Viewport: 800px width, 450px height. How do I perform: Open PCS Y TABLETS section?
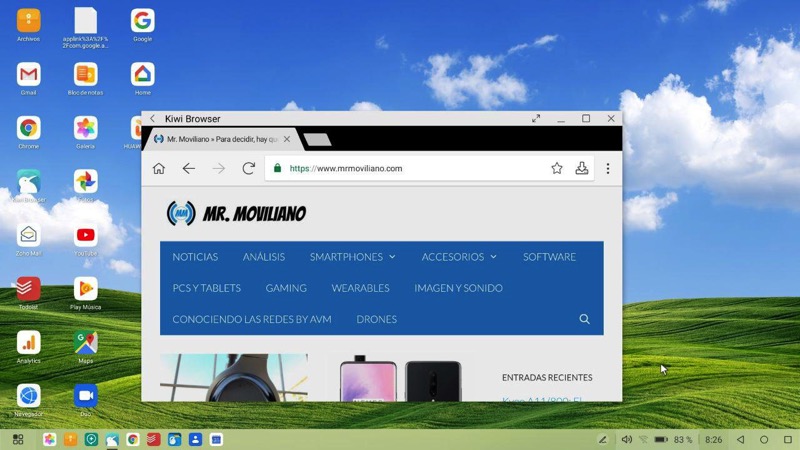[x=207, y=288]
